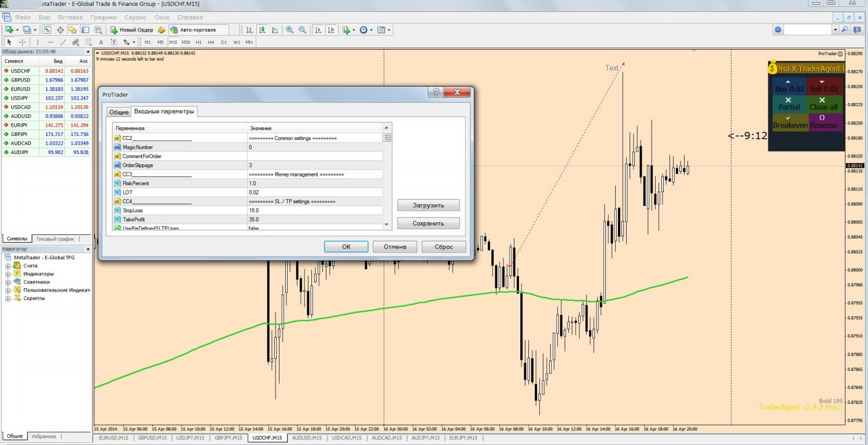
Task: Switch to the Общие tab in ProTrader dialog
Action: (119, 112)
